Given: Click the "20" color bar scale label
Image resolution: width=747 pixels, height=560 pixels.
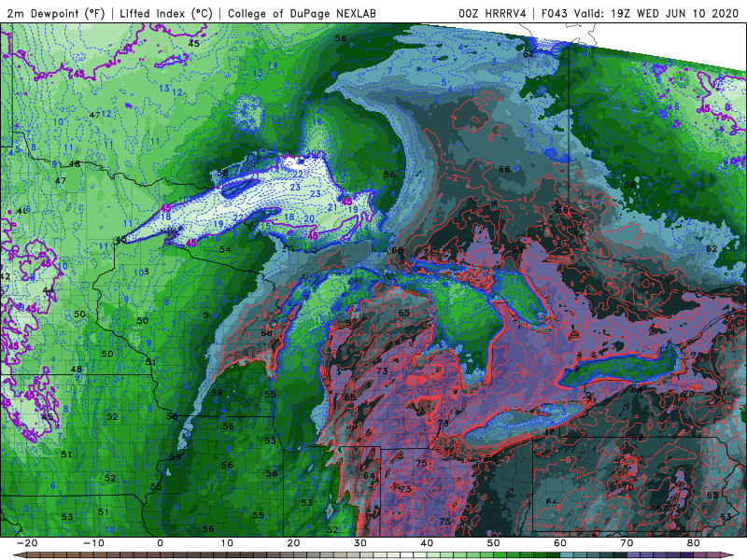Looking at the screenshot, I should click(293, 543).
